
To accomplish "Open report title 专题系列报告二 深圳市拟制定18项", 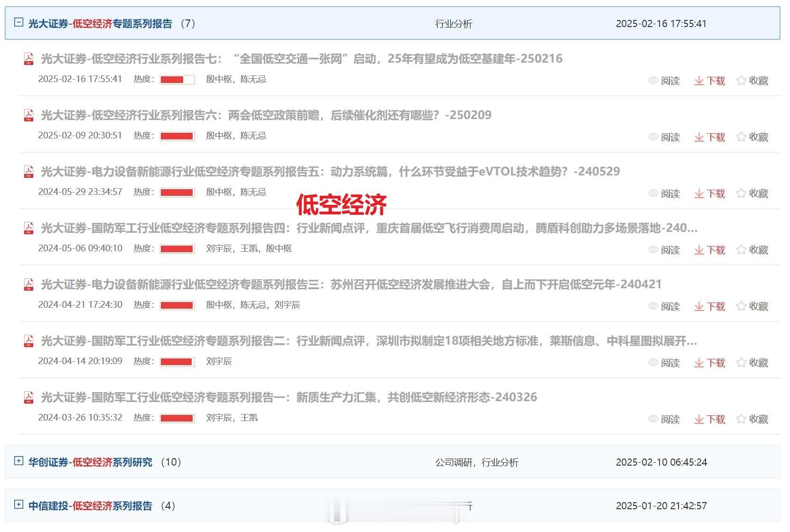I will click(x=369, y=341).
